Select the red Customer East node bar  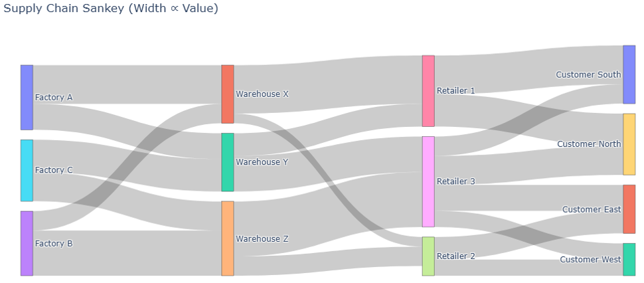pos(629,209)
